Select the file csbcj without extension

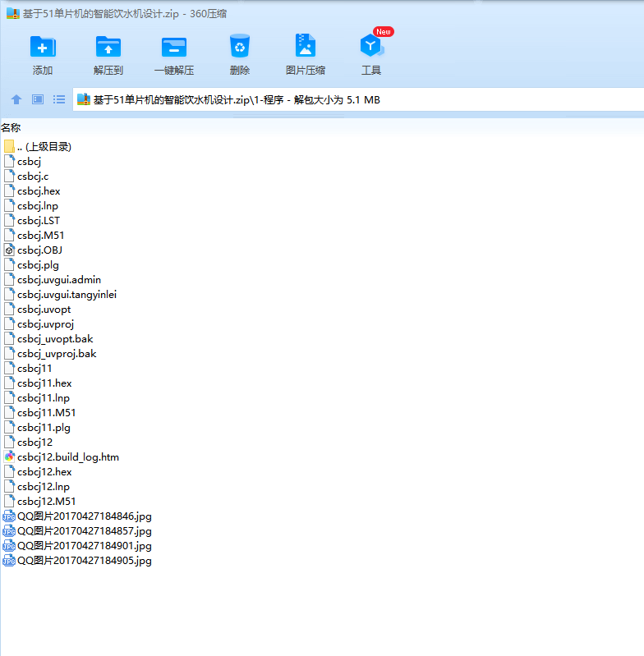23,162
